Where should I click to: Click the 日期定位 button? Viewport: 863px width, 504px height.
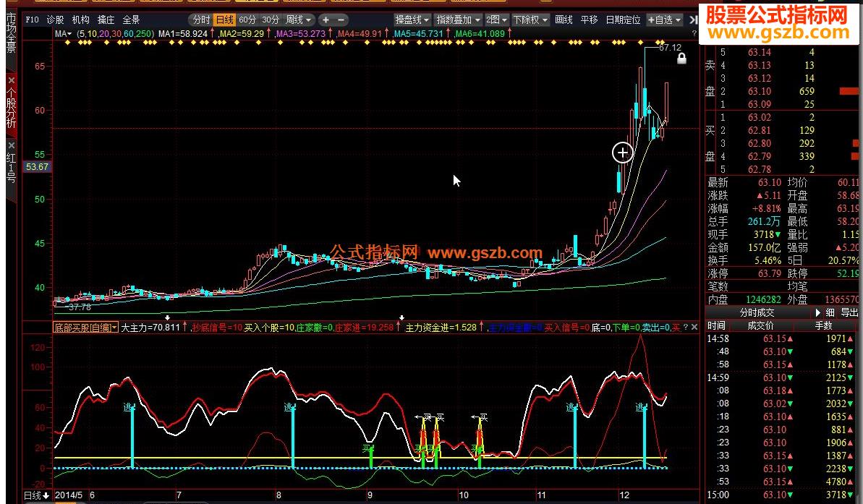(623, 20)
